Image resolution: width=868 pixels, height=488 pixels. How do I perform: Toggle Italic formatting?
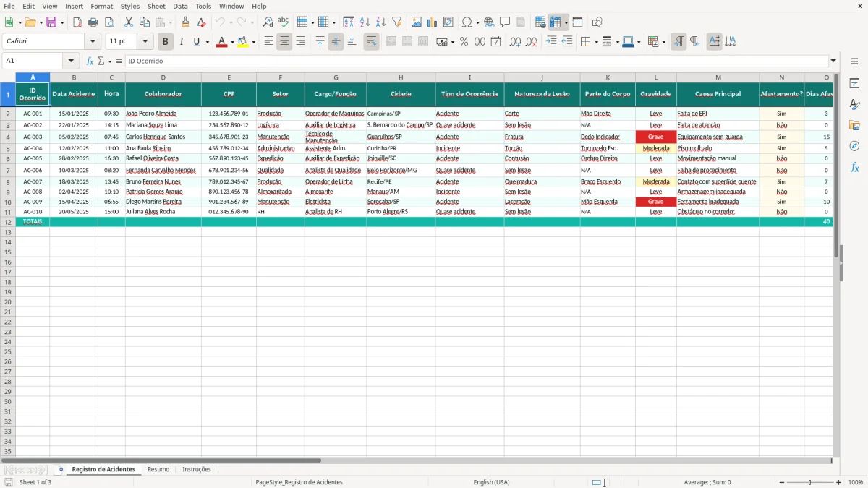[182, 42]
